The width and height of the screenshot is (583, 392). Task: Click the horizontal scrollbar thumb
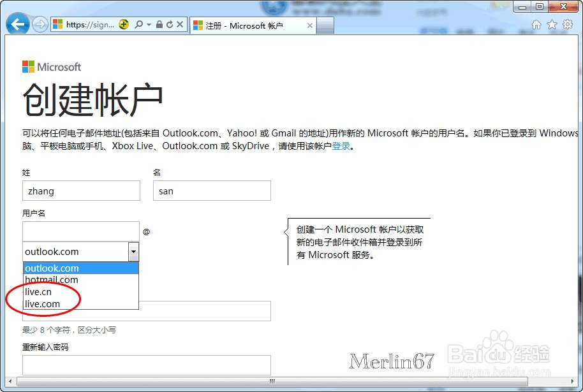click(272, 381)
